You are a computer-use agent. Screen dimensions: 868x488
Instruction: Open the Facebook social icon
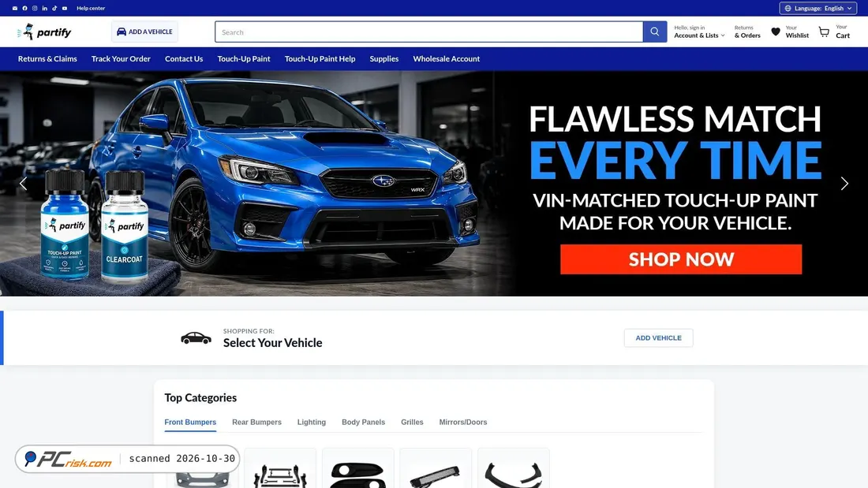24,9
